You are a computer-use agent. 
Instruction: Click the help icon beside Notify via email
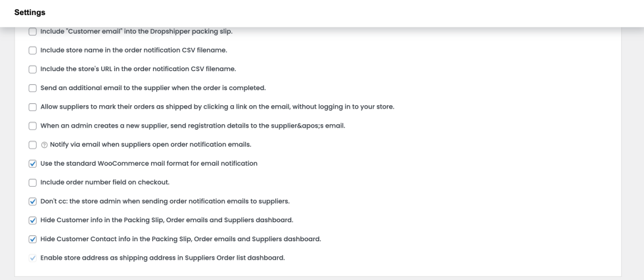point(44,145)
